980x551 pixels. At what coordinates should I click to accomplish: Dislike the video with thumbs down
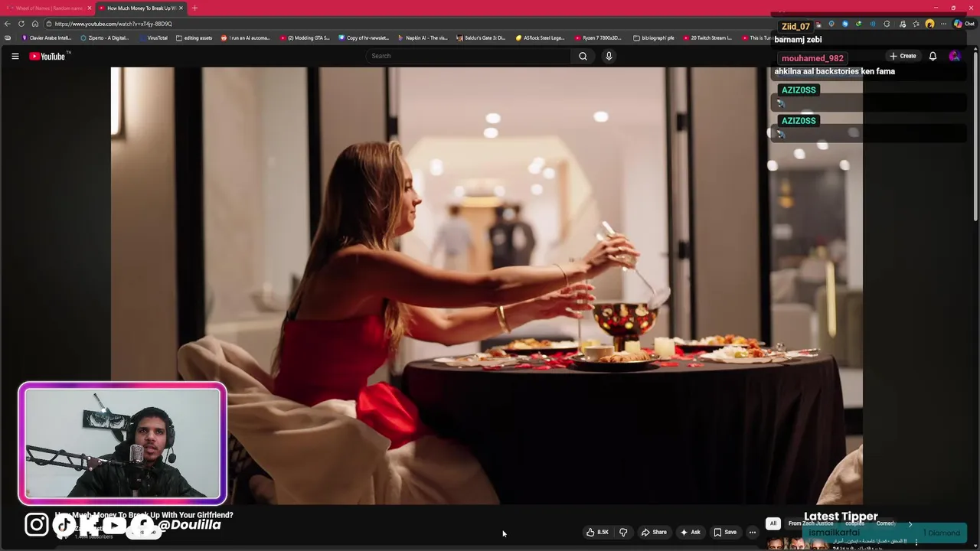(623, 532)
